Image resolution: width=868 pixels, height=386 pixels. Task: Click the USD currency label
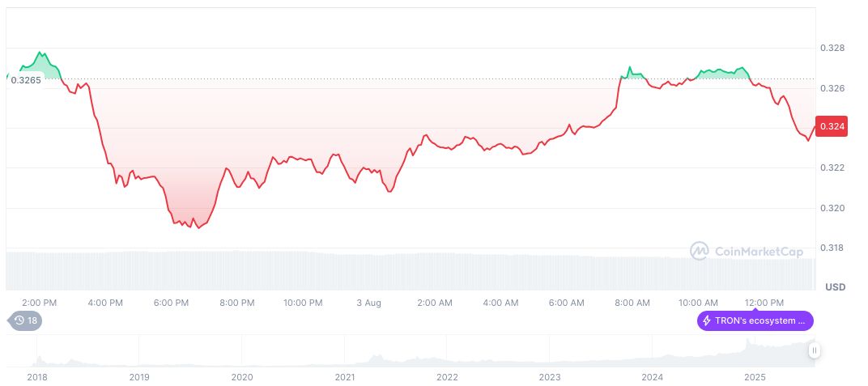click(x=835, y=287)
